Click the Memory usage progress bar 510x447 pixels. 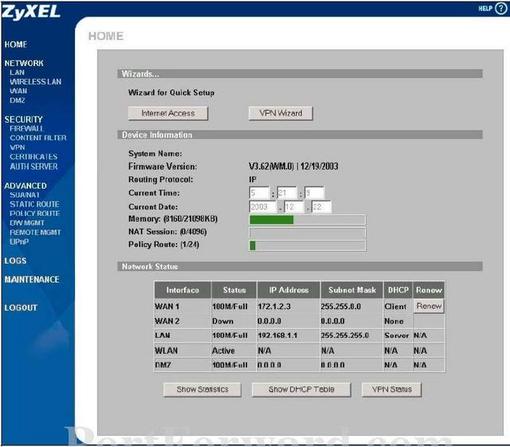308,220
